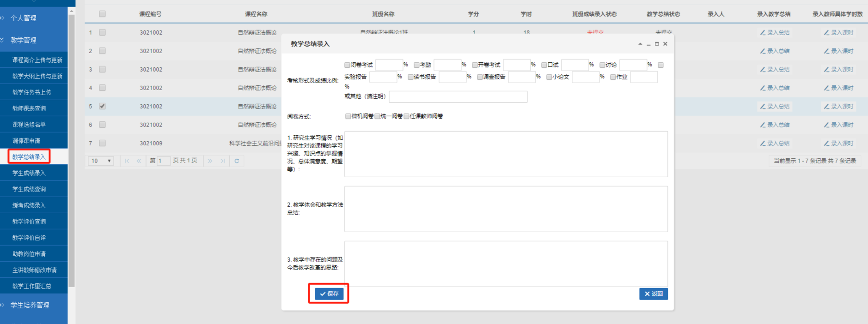Click the 研究生学习情况 text area
868x324 pixels.
tap(506, 154)
